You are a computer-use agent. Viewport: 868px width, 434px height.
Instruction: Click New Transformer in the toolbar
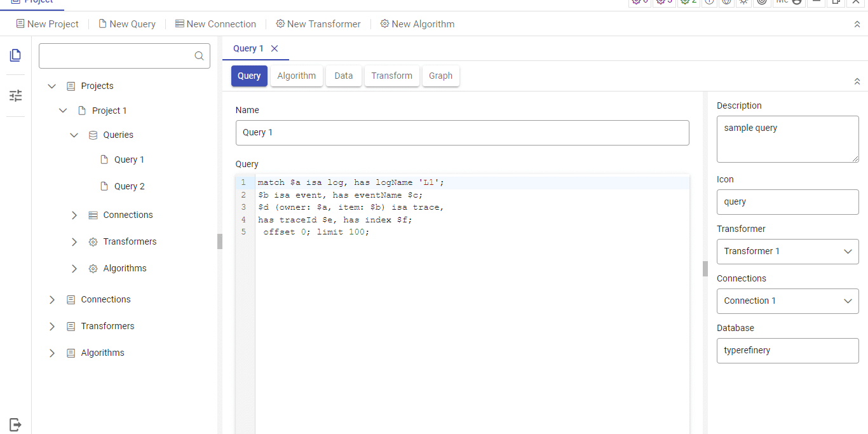click(x=318, y=24)
